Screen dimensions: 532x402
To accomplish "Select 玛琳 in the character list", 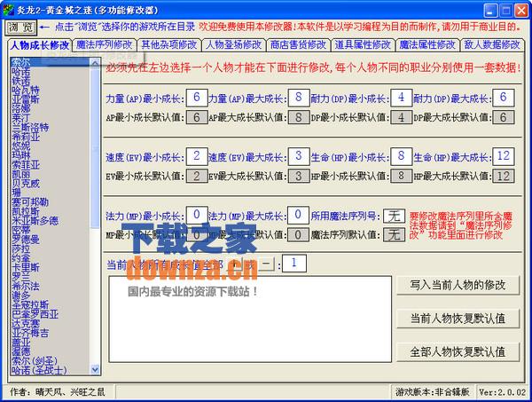I will [x=51, y=155].
